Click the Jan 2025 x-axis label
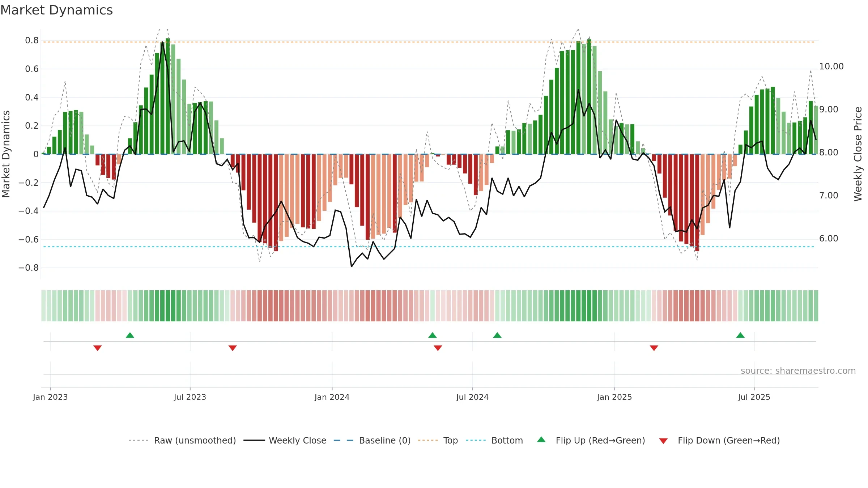This screenshot has height=488, width=868. pos(614,397)
